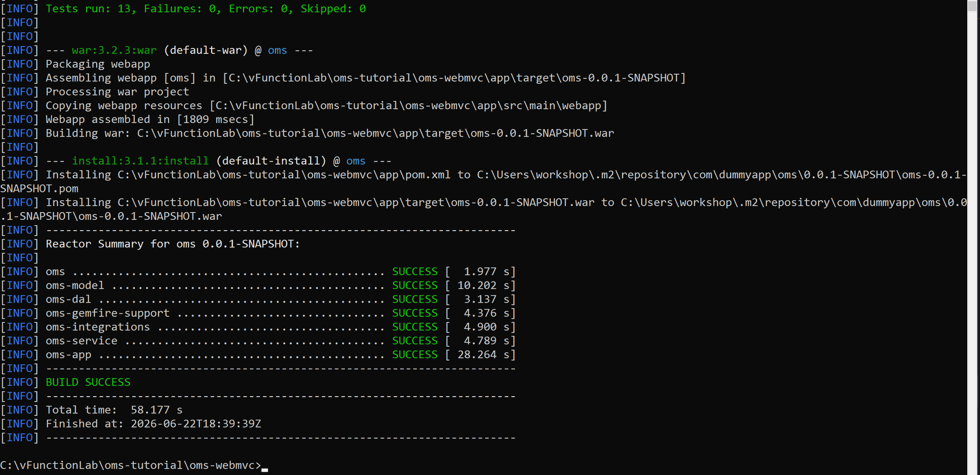This screenshot has height=475, width=980.
Task: Click the 'Copying webapp resources' line
Action: (326, 106)
